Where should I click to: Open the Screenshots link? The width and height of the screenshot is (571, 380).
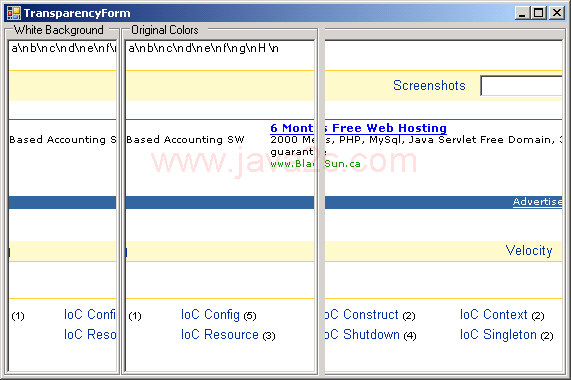[x=429, y=86]
